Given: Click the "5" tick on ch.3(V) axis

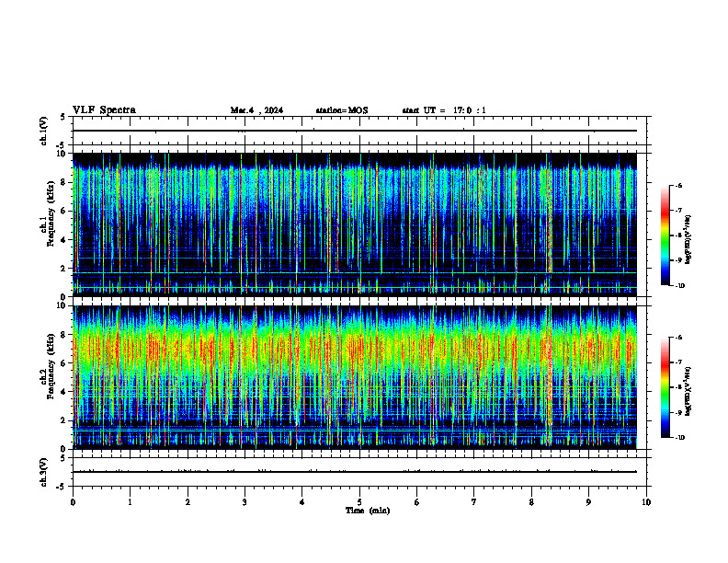Looking at the screenshot, I should 63,458.
